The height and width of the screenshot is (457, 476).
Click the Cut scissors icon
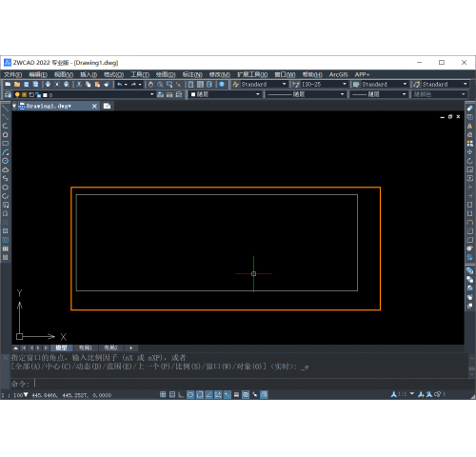[79, 84]
